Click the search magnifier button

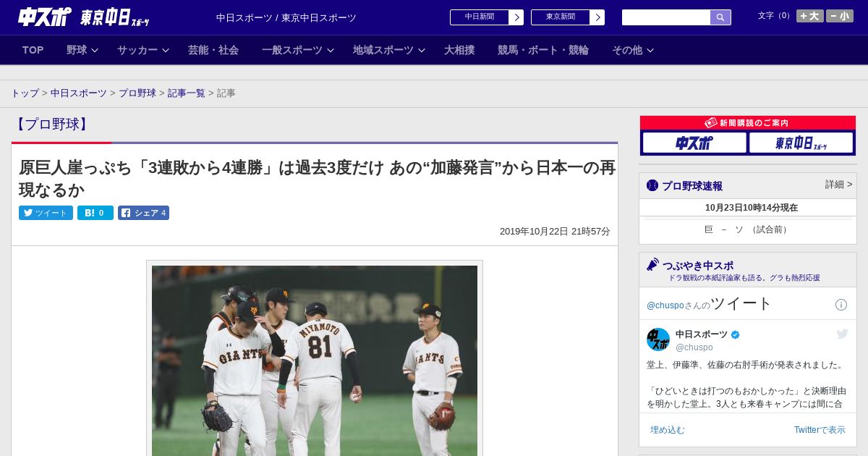pos(720,17)
